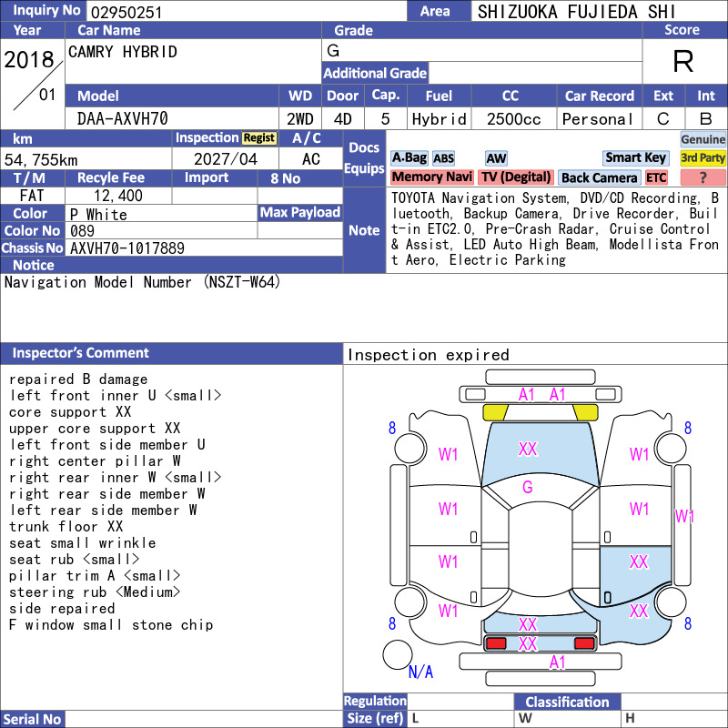
Task: Click the displacement 2500cc
Action: click(513, 119)
